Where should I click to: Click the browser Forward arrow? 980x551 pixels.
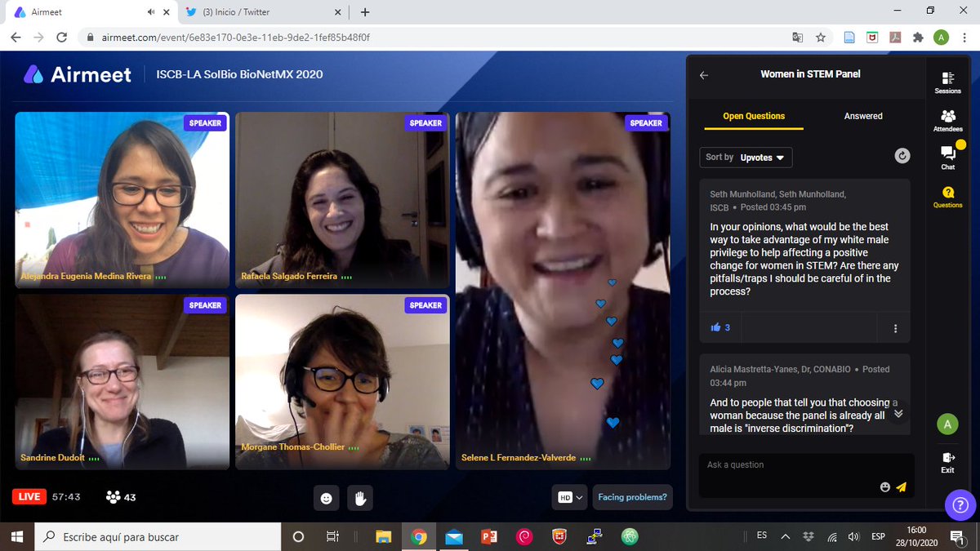point(38,38)
